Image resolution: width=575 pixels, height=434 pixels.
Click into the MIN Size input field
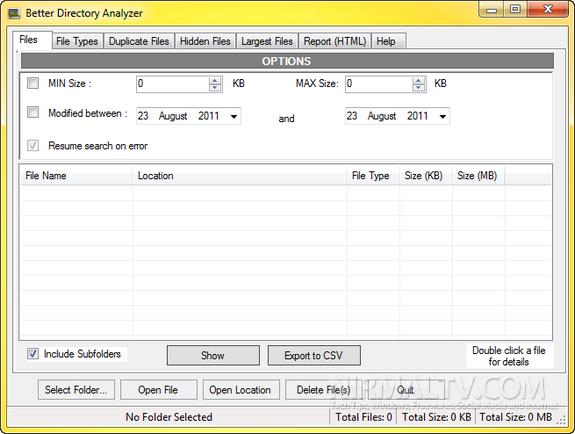tap(173, 84)
